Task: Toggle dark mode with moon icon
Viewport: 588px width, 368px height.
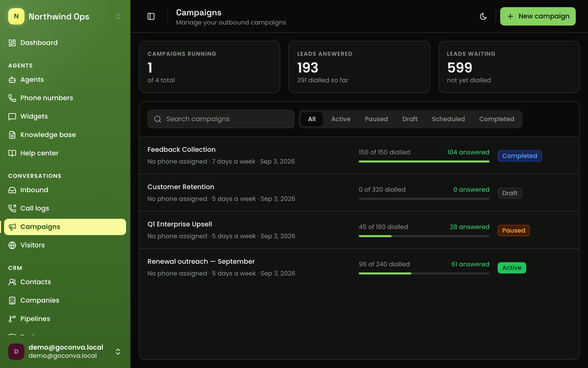Action: (x=483, y=16)
